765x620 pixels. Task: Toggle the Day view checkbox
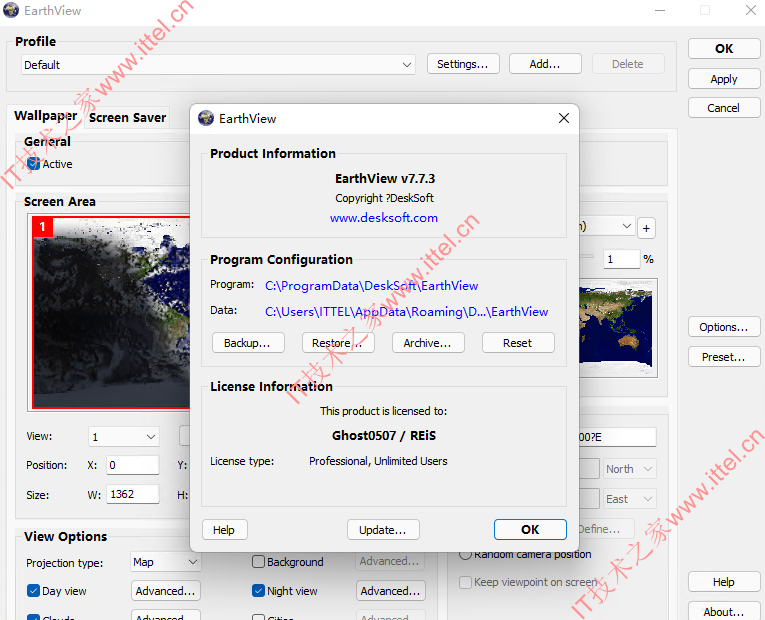click(33, 591)
